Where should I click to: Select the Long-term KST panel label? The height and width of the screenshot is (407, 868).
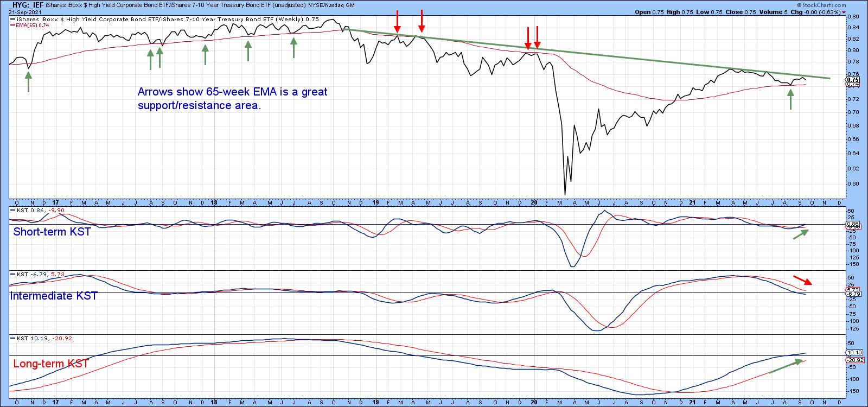tap(51, 364)
